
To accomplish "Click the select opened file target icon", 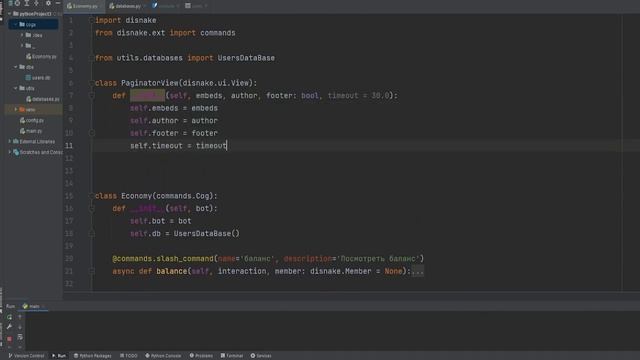I will pos(17,3).
